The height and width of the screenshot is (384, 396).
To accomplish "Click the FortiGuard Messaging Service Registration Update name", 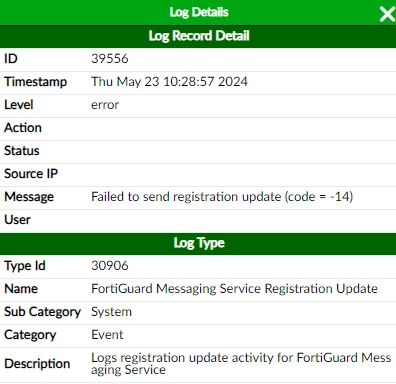I will (x=234, y=289).
